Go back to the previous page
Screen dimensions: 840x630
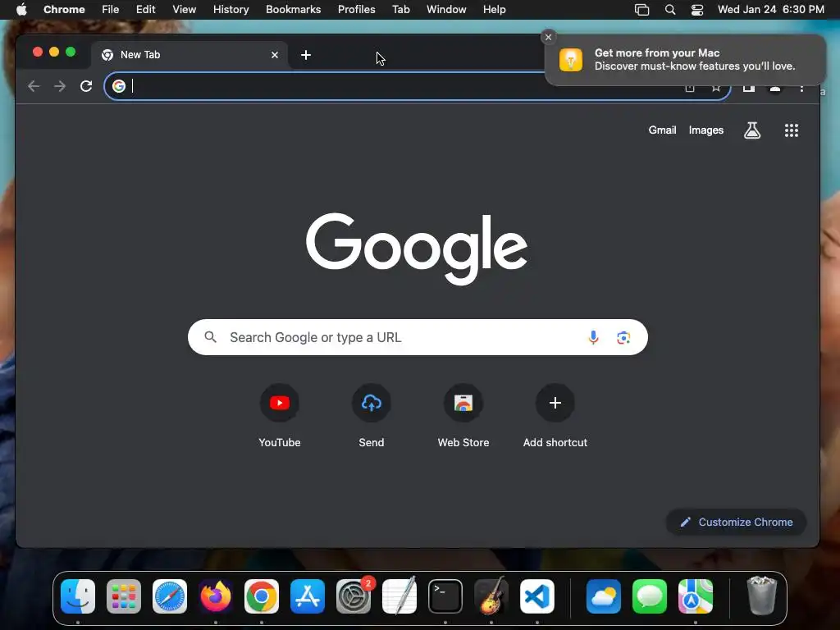coord(34,86)
